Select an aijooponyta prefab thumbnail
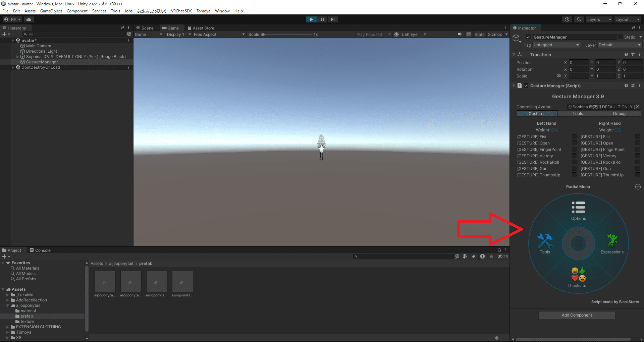The height and width of the screenshot is (342, 644). [105, 282]
